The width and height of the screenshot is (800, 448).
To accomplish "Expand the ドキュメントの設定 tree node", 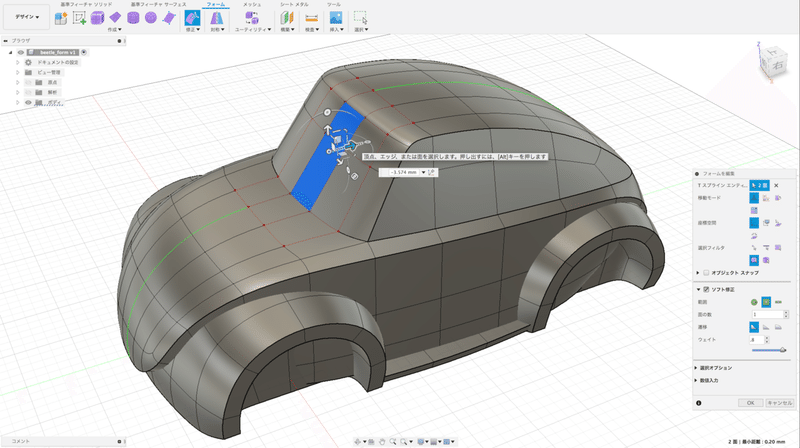I will [x=17, y=62].
